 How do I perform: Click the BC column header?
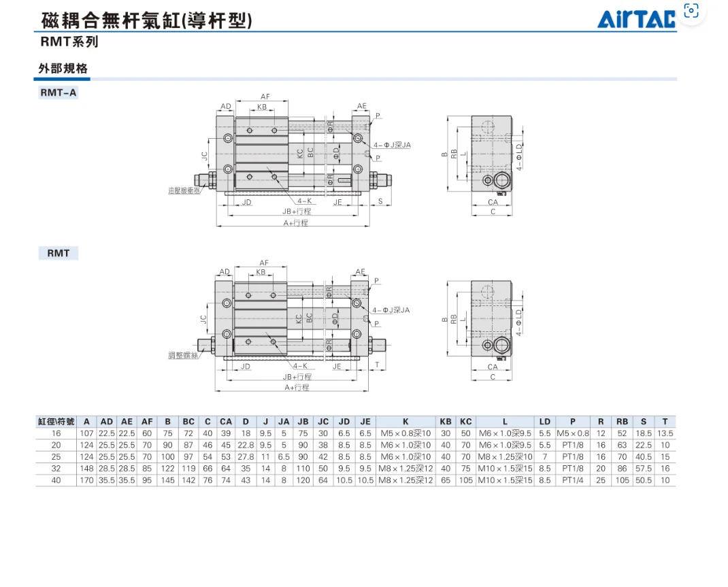(x=188, y=422)
